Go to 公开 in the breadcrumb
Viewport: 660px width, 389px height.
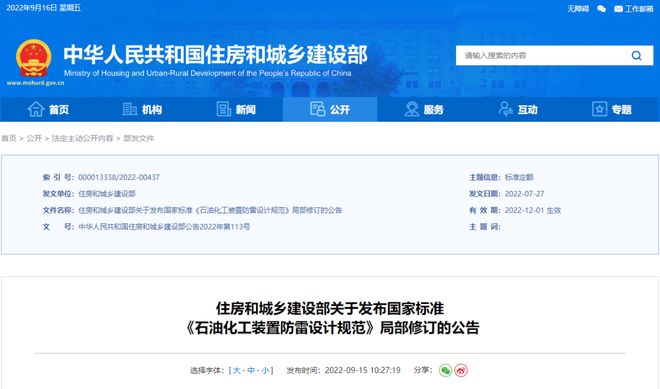[x=34, y=138]
